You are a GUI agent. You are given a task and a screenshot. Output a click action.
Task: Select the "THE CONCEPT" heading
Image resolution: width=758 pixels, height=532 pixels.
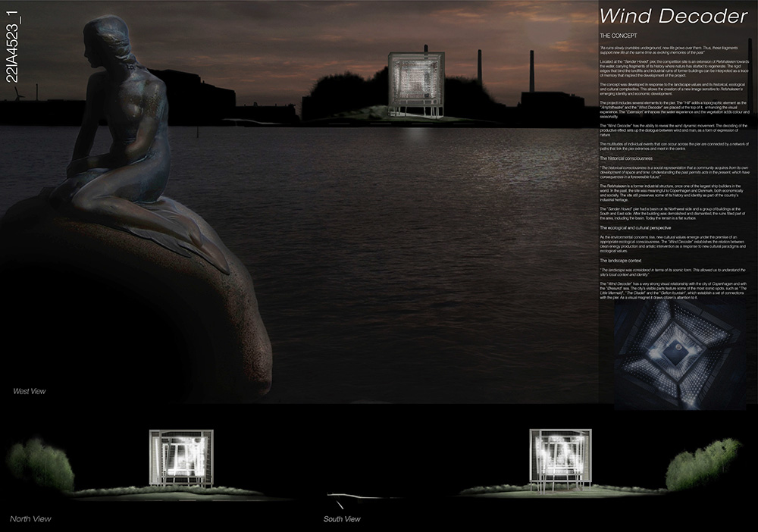click(619, 36)
